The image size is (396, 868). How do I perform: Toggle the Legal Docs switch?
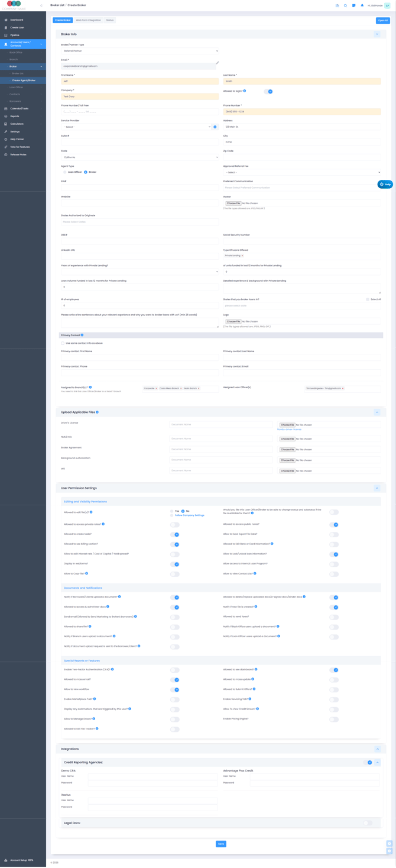click(x=368, y=822)
